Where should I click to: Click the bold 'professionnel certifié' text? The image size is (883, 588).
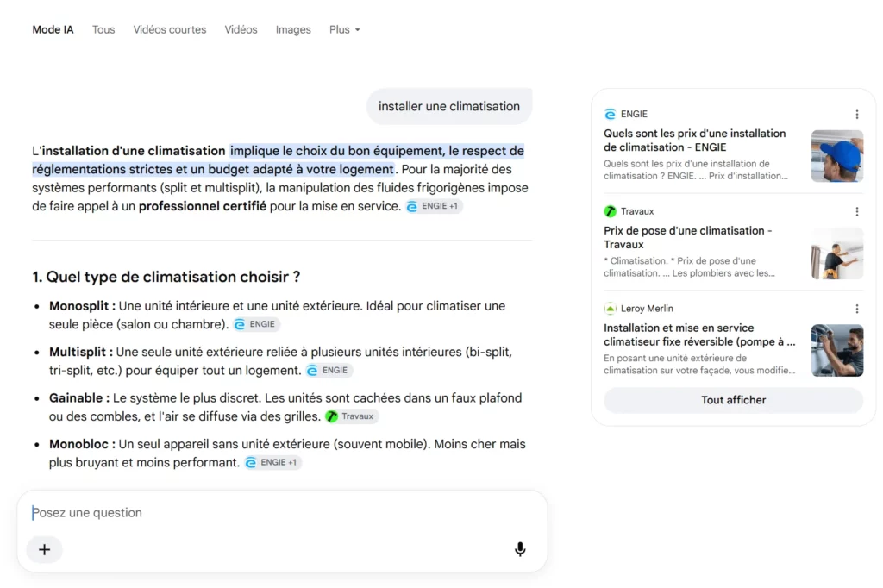[202, 207]
